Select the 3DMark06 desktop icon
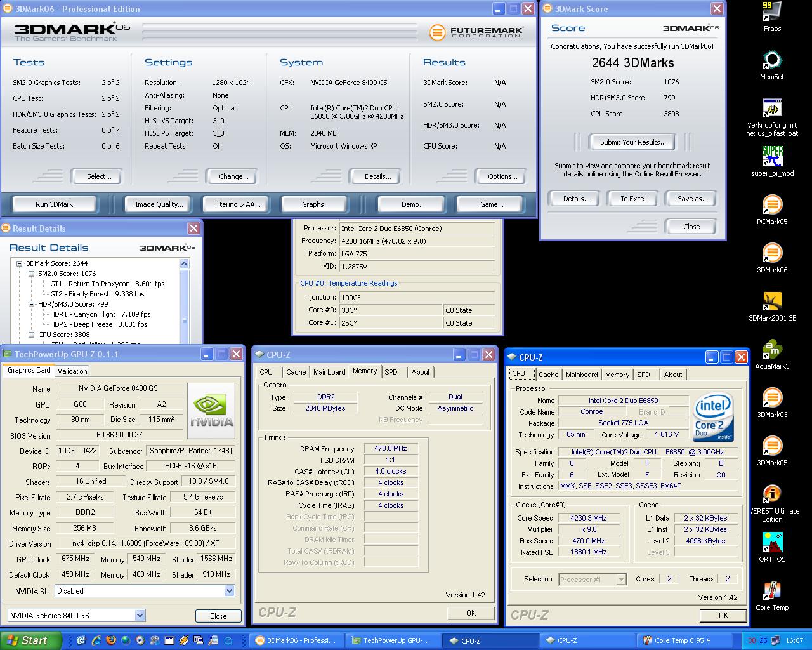The height and width of the screenshot is (650, 812). (x=772, y=253)
